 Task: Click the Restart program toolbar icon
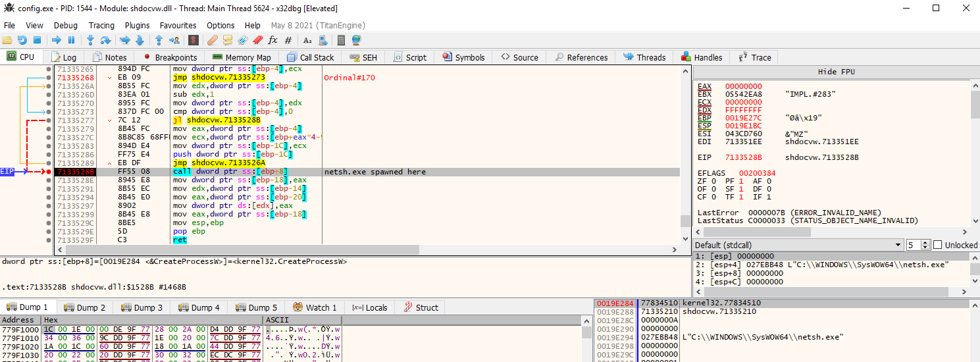point(23,40)
